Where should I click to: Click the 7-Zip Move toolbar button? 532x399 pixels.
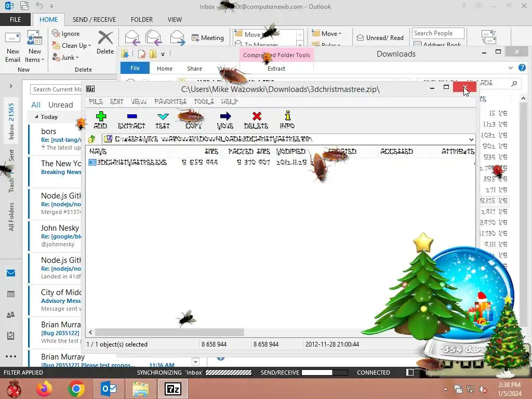click(225, 120)
